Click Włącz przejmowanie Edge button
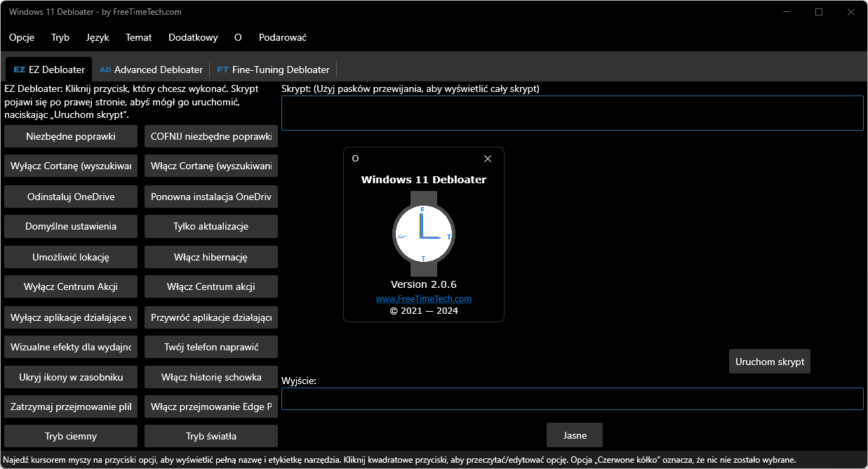Image resolution: width=868 pixels, height=469 pixels. pyautogui.click(x=211, y=407)
